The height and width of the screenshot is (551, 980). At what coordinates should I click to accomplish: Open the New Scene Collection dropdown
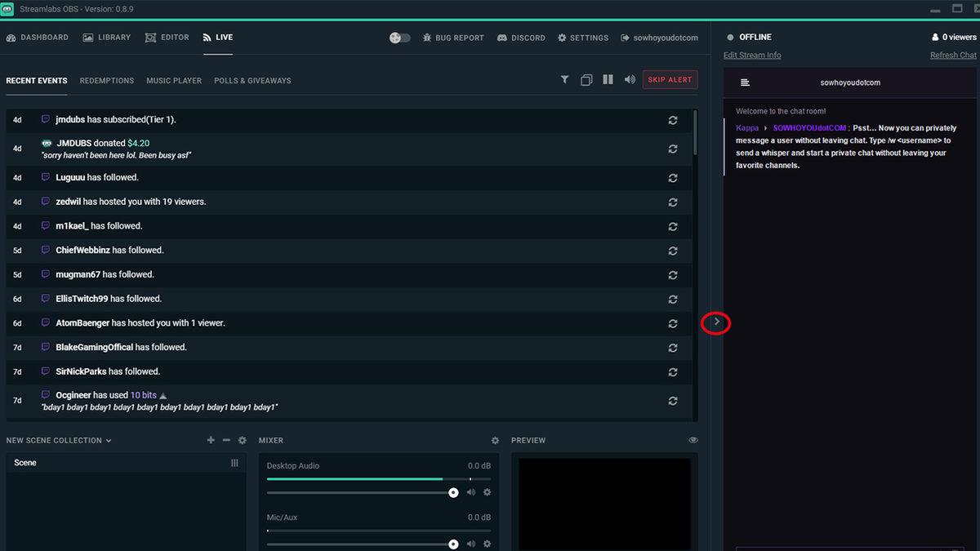(x=59, y=440)
